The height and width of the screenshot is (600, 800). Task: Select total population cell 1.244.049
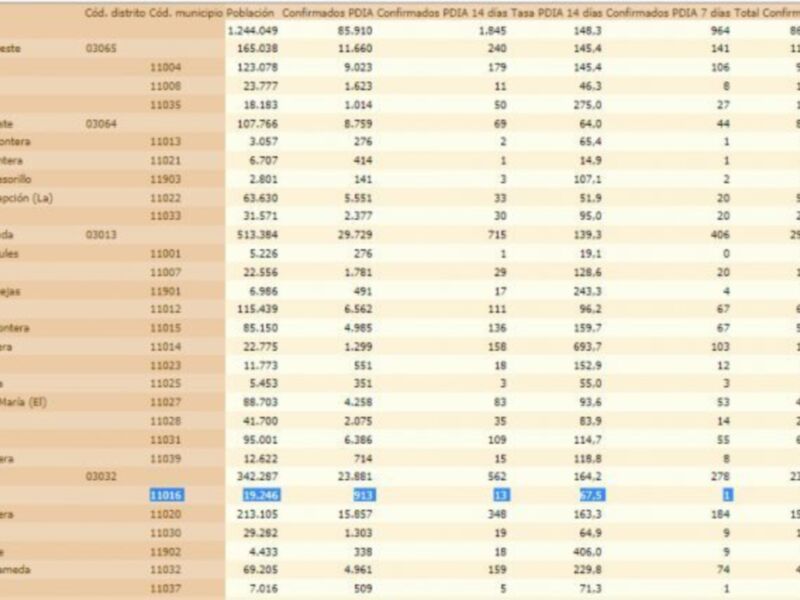(x=252, y=30)
